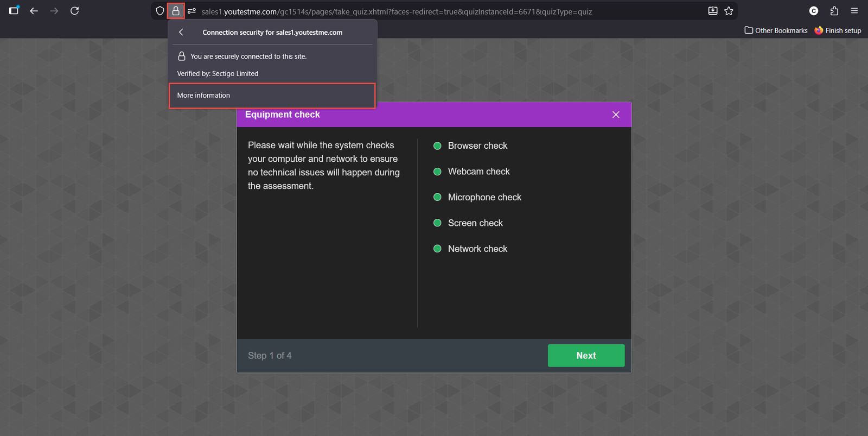Open the tracking protection shield panel
The image size is (868, 436).
point(160,11)
